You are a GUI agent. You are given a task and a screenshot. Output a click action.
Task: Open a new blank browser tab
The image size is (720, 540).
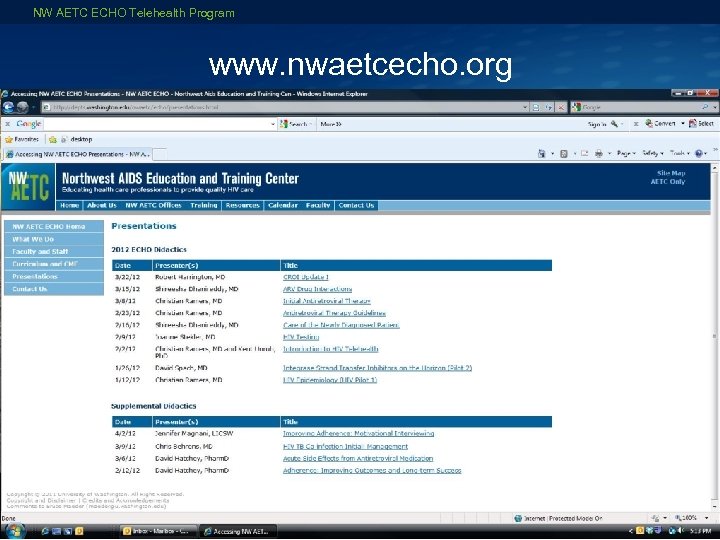160,154
